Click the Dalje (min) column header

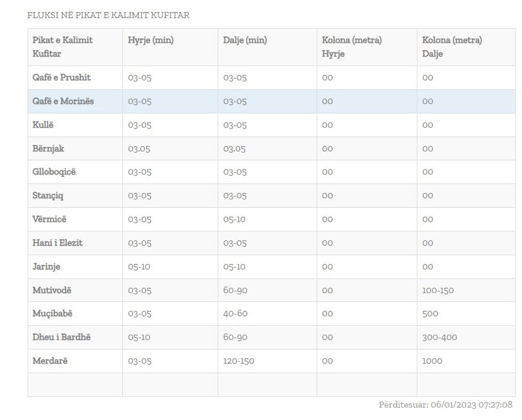245,41
